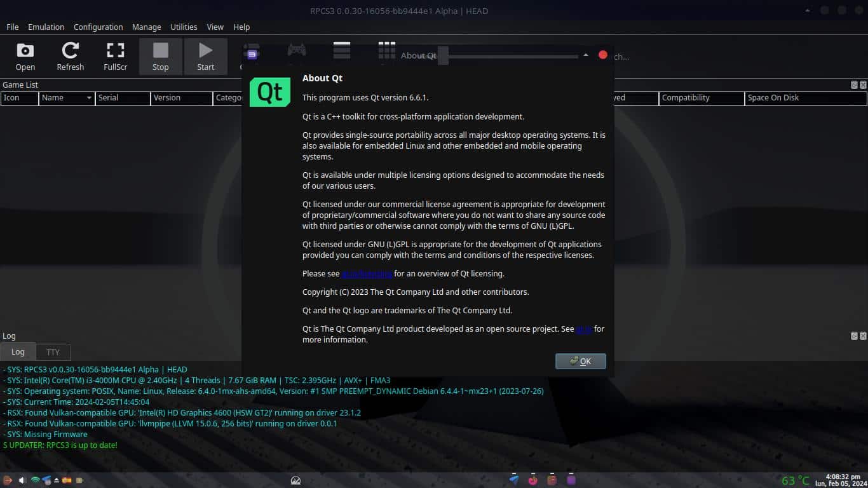The width and height of the screenshot is (868, 488).
Task: Close the Log panel
Action: [x=863, y=335]
